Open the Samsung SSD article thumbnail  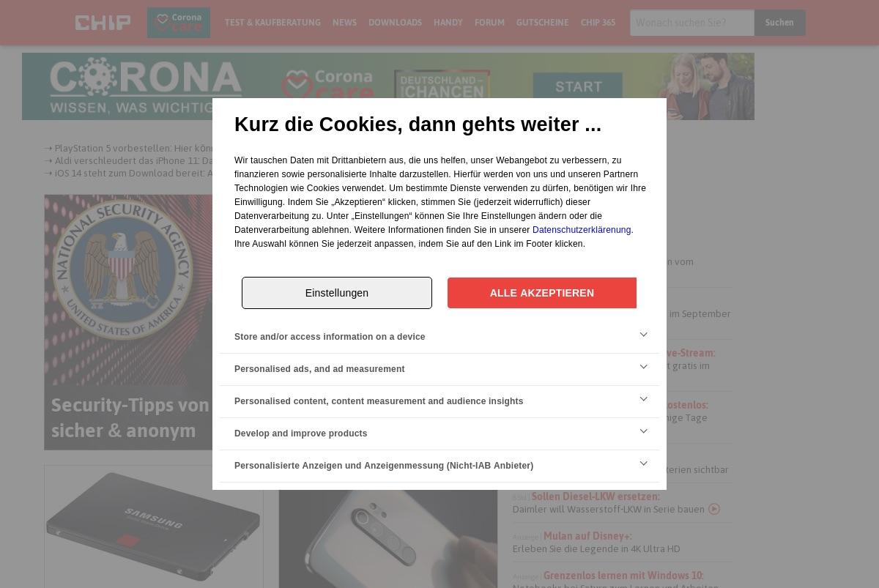pos(154,526)
